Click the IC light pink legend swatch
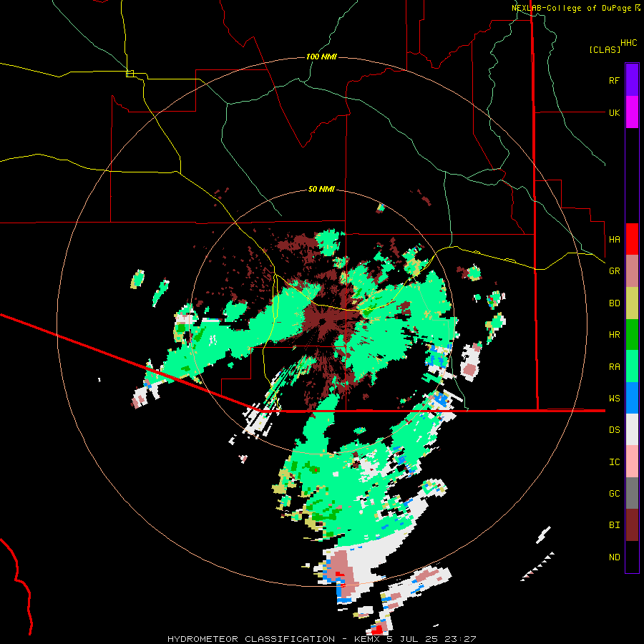The height and width of the screenshot is (644, 644). click(632, 462)
